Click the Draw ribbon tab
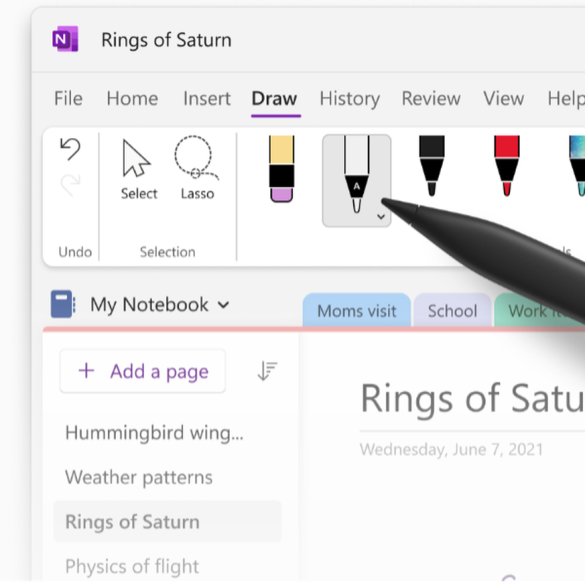 (275, 98)
